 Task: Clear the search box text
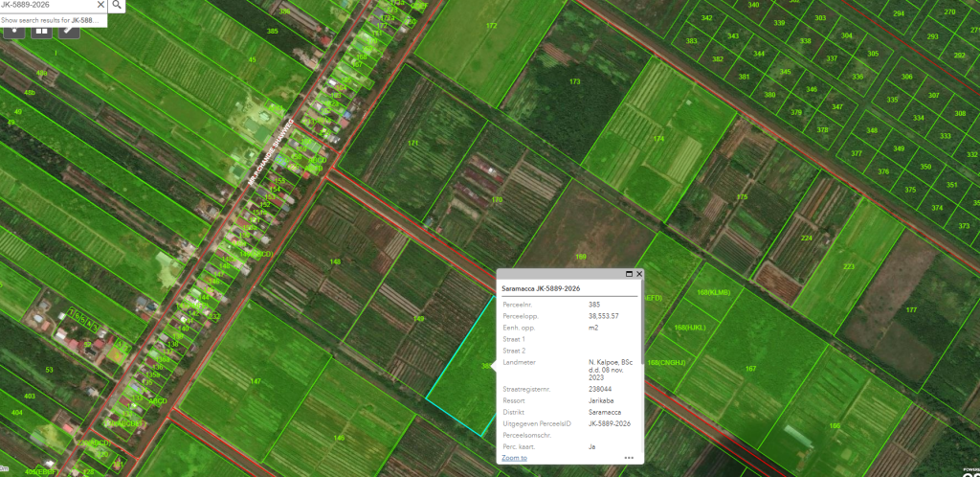[100, 5]
